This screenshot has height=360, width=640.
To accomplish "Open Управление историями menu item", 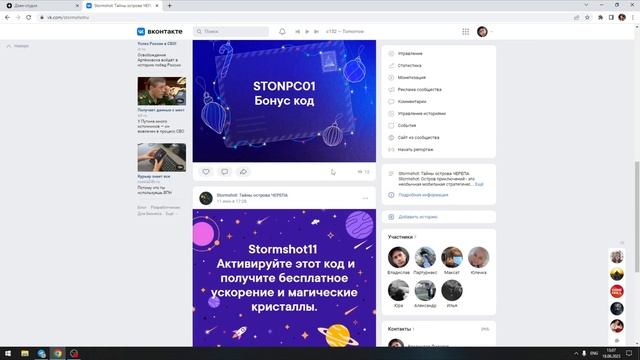I will 422,113.
